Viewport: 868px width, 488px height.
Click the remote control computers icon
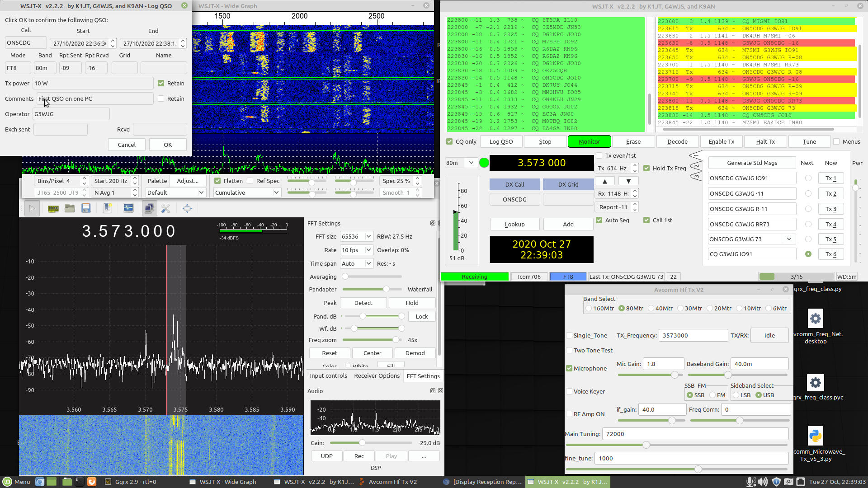149,208
